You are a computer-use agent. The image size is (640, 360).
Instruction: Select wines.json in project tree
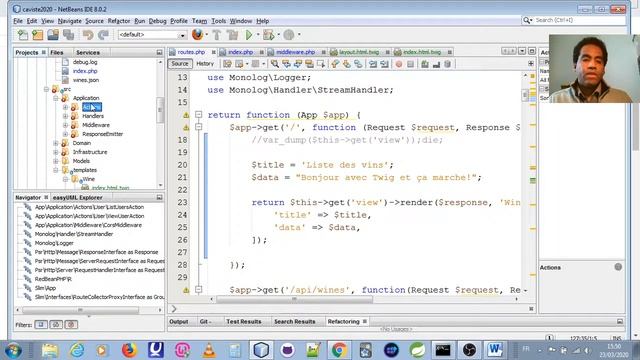pos(86,80)
